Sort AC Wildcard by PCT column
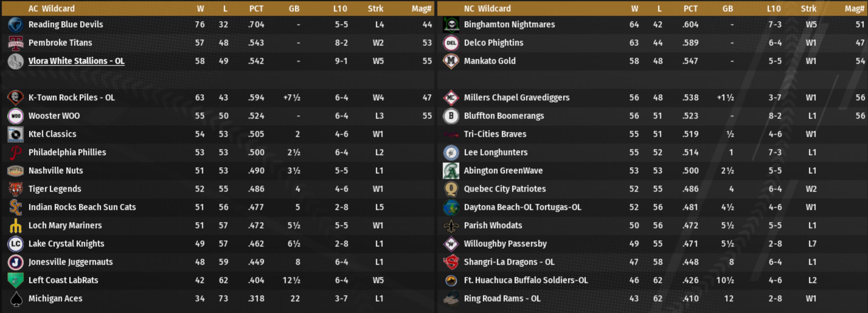 pyautogui.click(x=256, y=9)
